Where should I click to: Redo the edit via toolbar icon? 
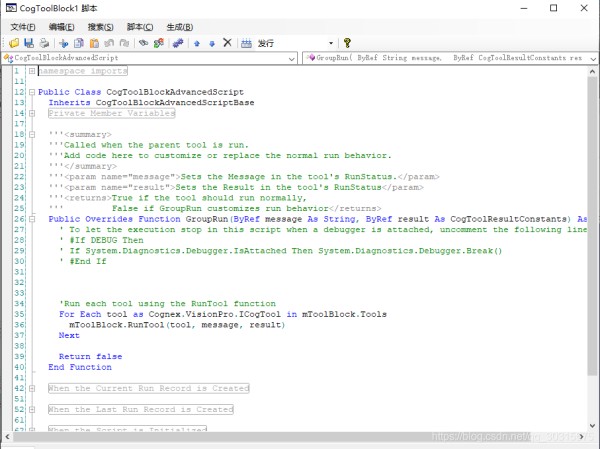(x=124, y=43)
